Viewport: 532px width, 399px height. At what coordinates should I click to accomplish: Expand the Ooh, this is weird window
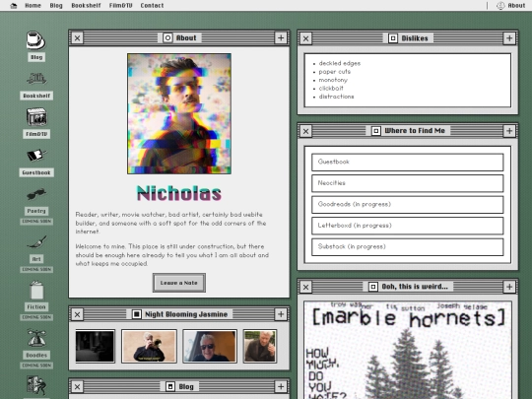(509, 287)
